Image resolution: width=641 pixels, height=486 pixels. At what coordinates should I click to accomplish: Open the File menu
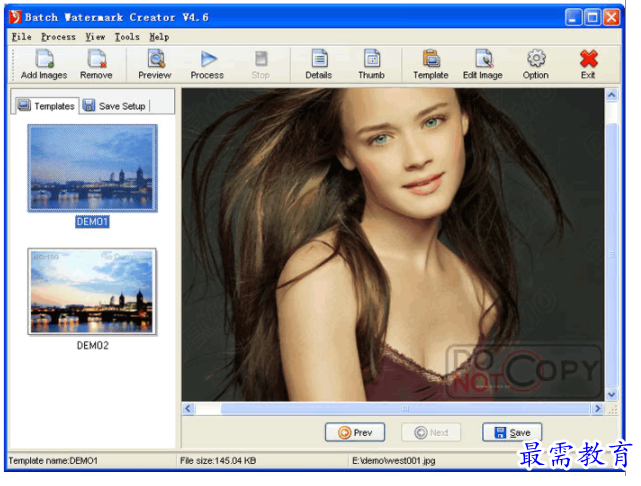(x=21, y=37)
